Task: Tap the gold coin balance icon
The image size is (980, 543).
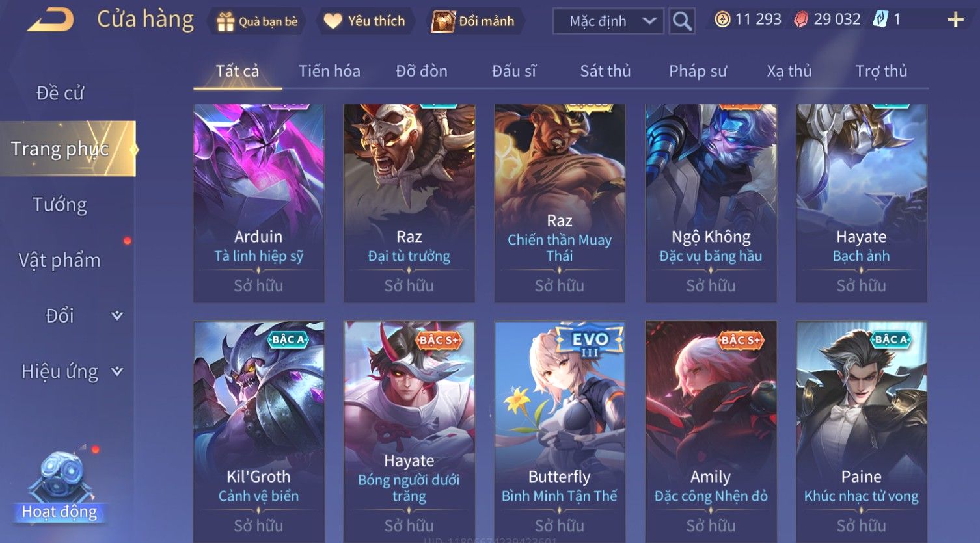Action: pyautogui.click(x=722, y=20)
